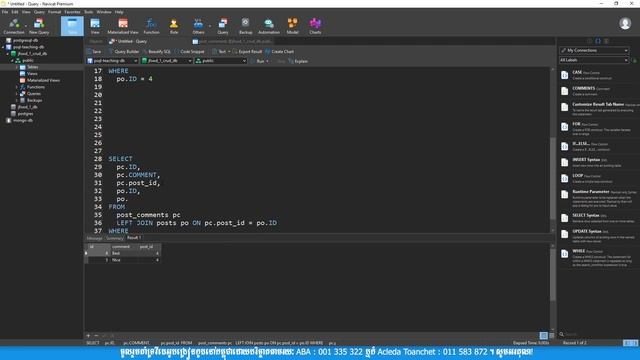Open the My Connections dropdown

(594, 50)
